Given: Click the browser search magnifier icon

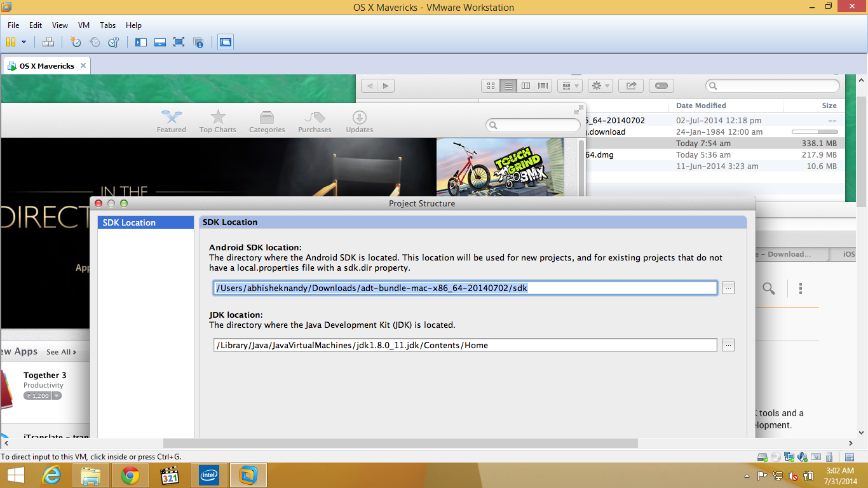Looking at the screenshot, I should [769, 288].
